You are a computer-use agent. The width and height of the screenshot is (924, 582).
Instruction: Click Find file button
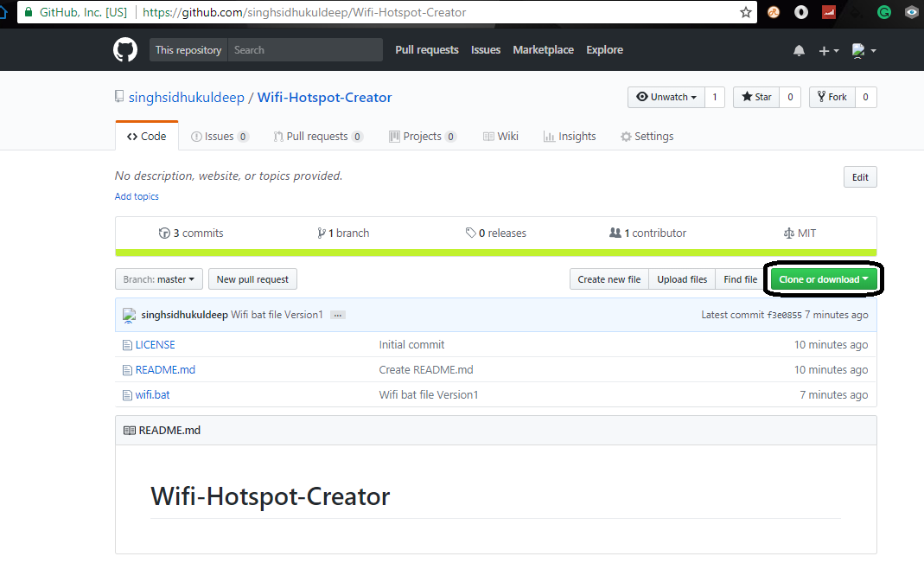[x=740, y=279]
